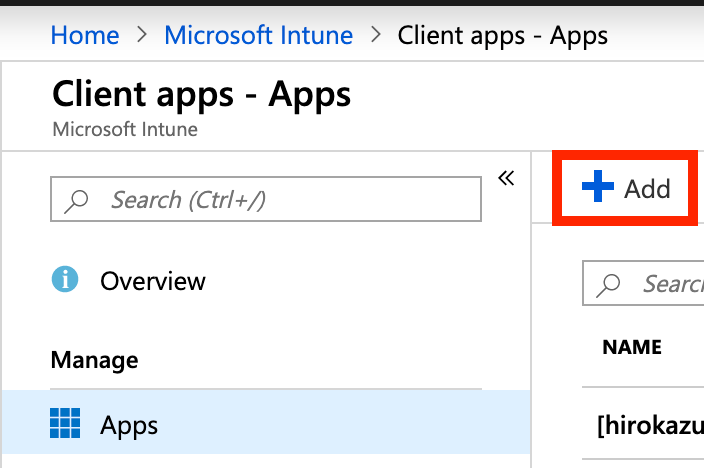Go to the Home breadcrumb link
The width and height of the screenshot is (704, 468).
point(85,35)
